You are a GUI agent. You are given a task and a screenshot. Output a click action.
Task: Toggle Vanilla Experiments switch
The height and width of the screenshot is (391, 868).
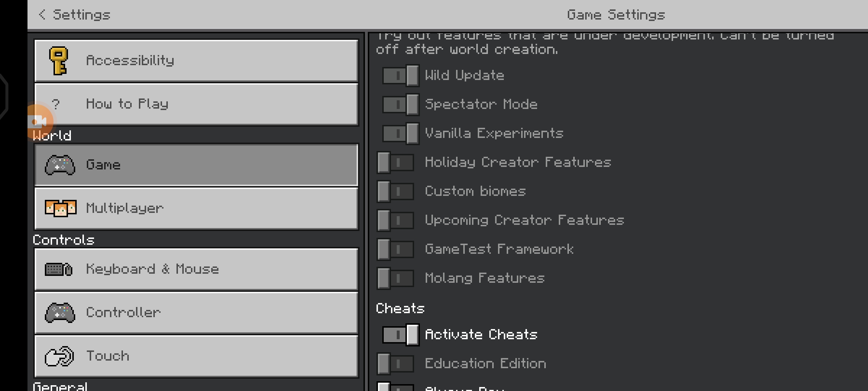tap(401, 134)
